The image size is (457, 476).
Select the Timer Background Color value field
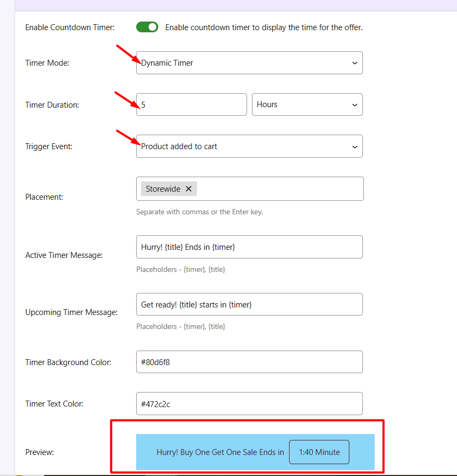(249, 362)
